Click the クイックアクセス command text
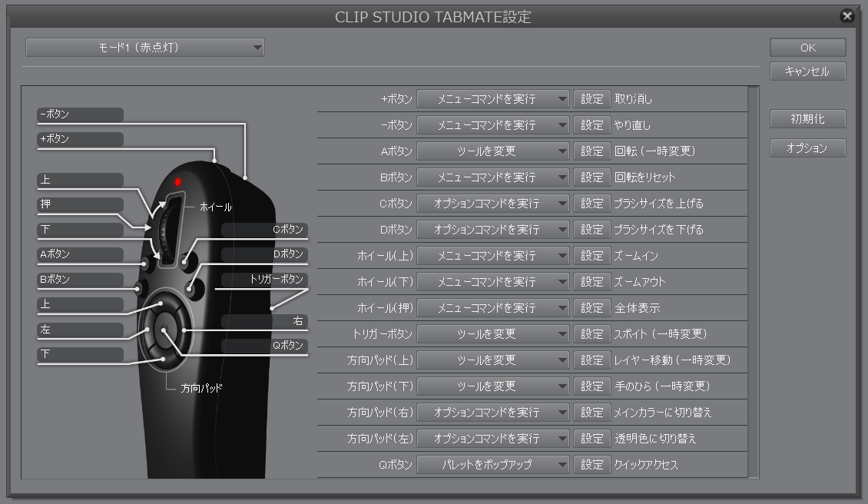This screenshot has width=868, height=504. [646, 465]
